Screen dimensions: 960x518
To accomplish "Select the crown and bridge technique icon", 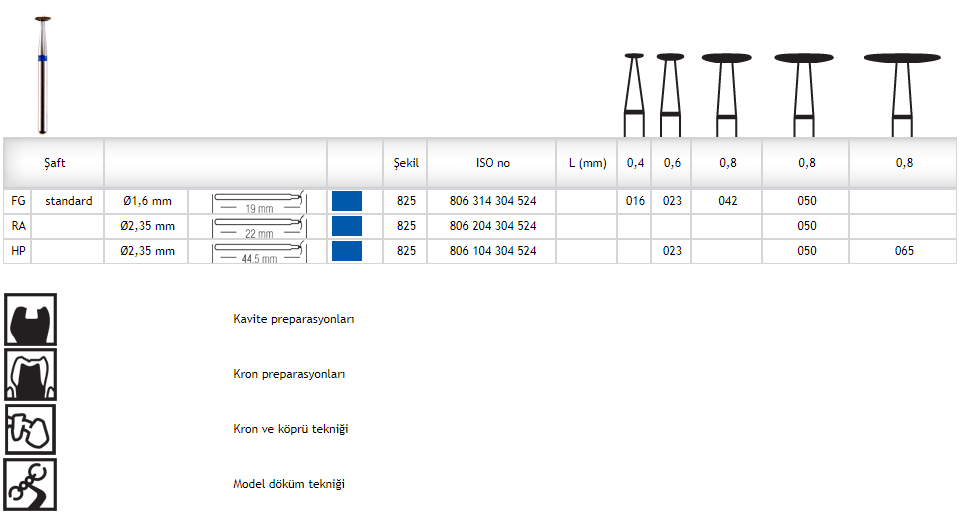I will pyautogui.click(x=30, y=429).
